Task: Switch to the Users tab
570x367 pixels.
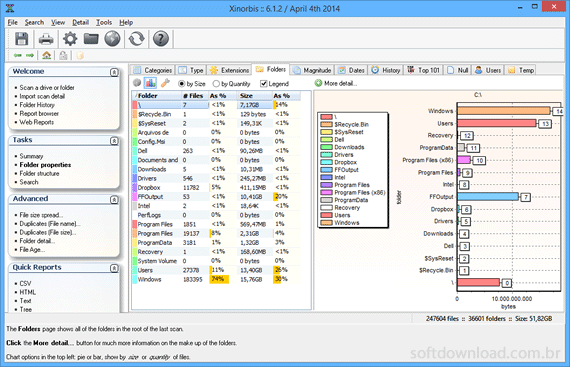Action: point(488,70)
